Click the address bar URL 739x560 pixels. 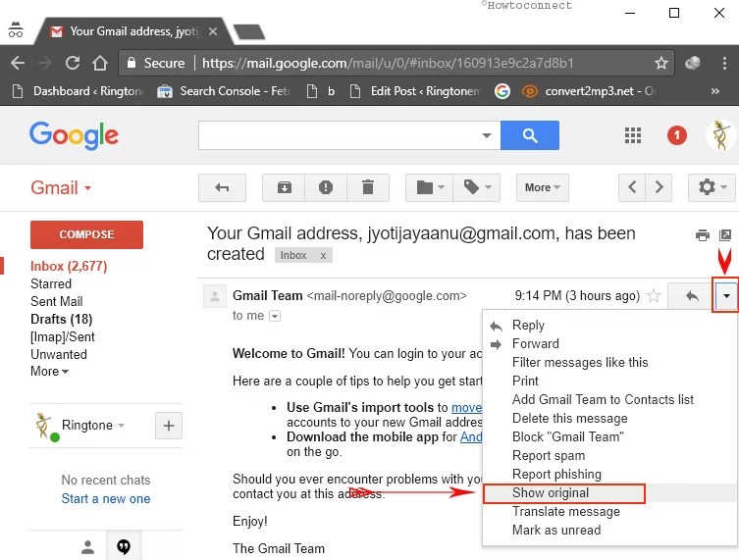[x=388, y=63]
